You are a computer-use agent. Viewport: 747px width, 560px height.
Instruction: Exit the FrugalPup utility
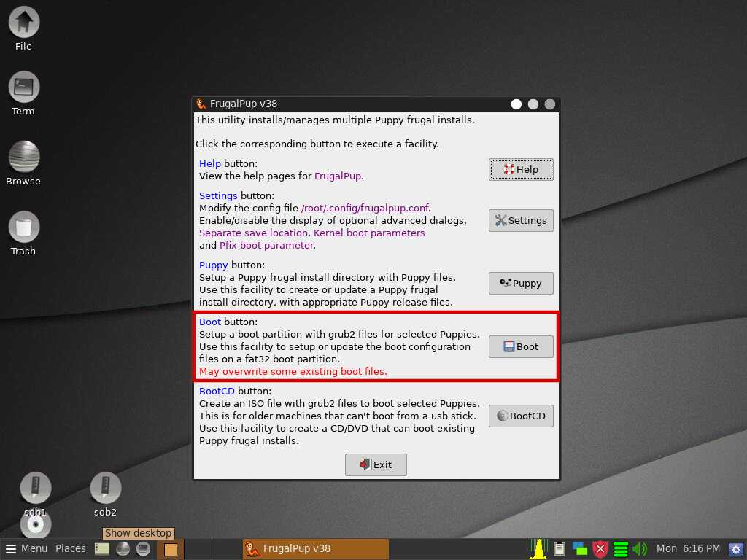pos(376,464)
